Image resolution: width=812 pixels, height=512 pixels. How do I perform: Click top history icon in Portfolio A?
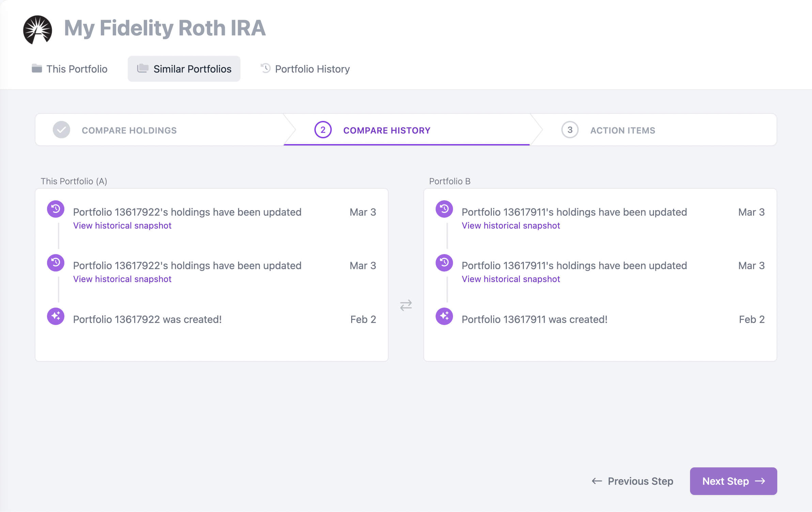click(56, 209)
